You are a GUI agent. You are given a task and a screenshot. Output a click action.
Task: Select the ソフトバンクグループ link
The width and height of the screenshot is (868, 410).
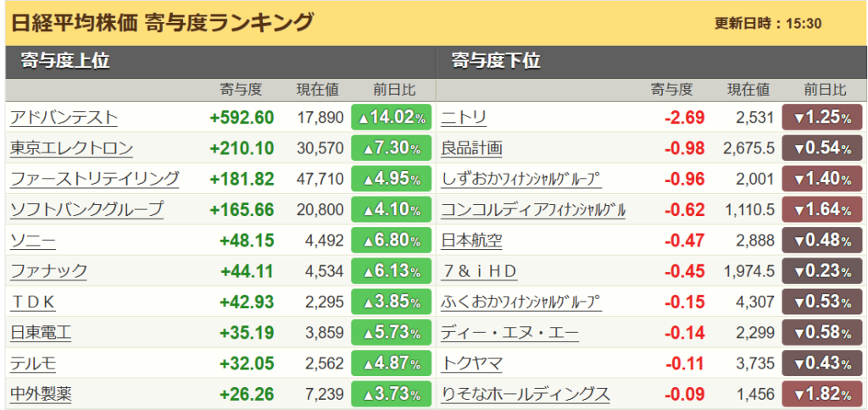pyautogui.click(x=86, y=209)
